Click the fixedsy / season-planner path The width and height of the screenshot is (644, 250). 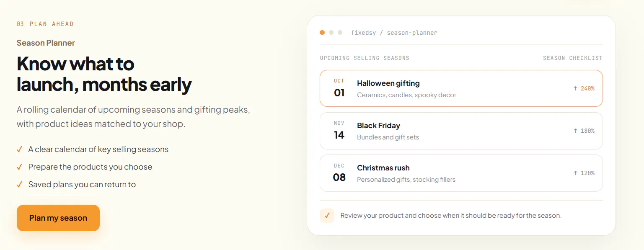coord(394,33)
